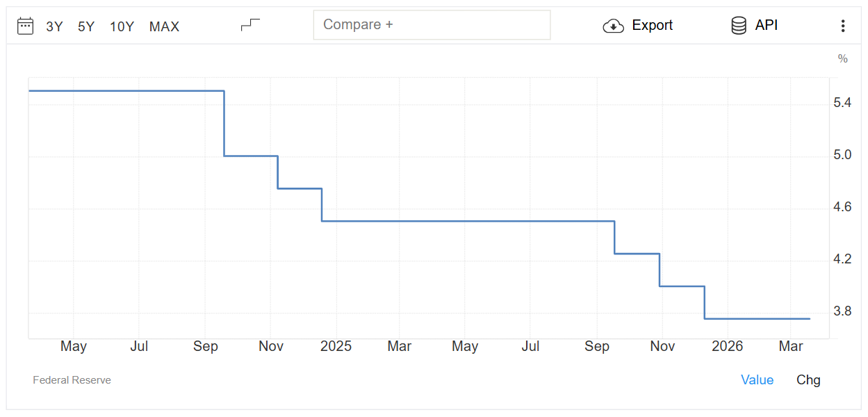This screenshot has width=868, height=417.
Task: Toggle the chart to Chg view
Action: coord(808,379)
